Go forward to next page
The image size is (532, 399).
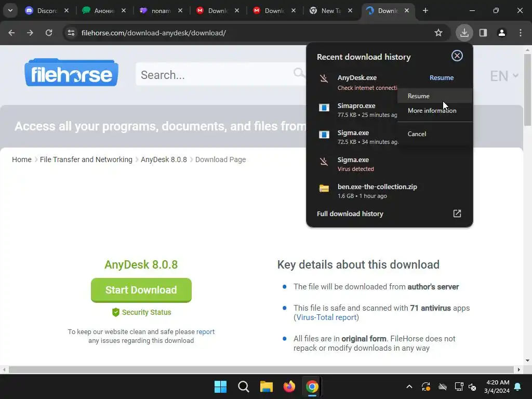click(30, 33)
